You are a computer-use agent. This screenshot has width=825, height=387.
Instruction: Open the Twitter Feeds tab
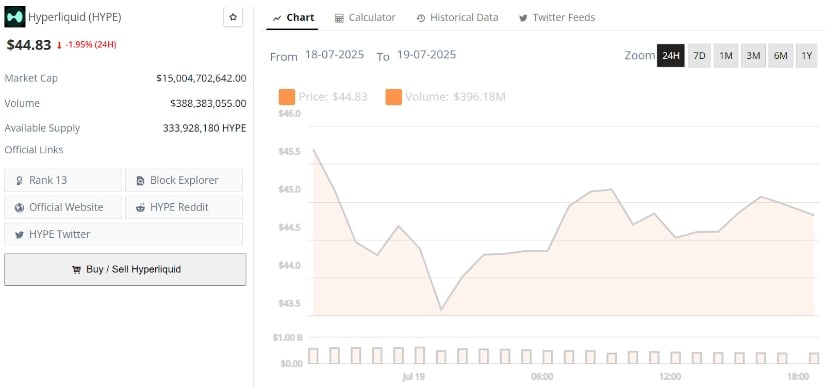(x=557, y=17)
